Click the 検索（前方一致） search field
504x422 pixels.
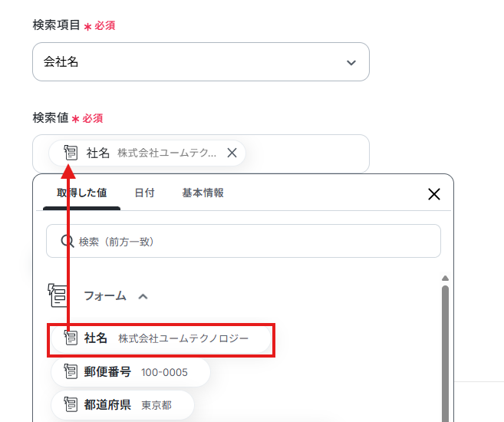coord(243,241)
